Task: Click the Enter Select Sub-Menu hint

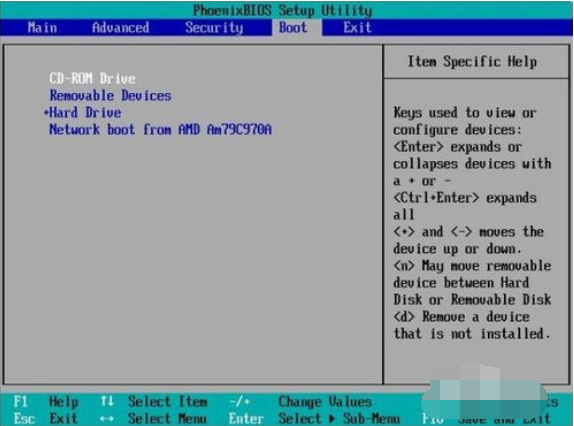Action: 314,418
